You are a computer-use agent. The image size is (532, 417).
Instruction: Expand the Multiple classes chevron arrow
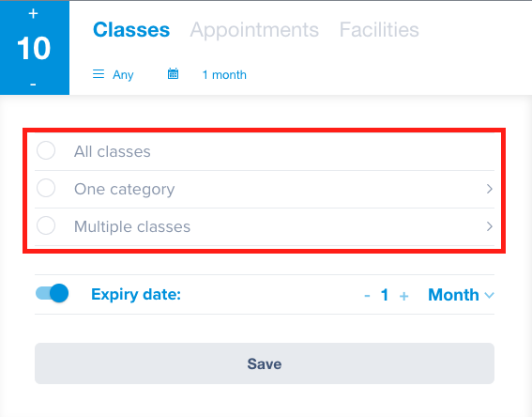click(489, 226)
